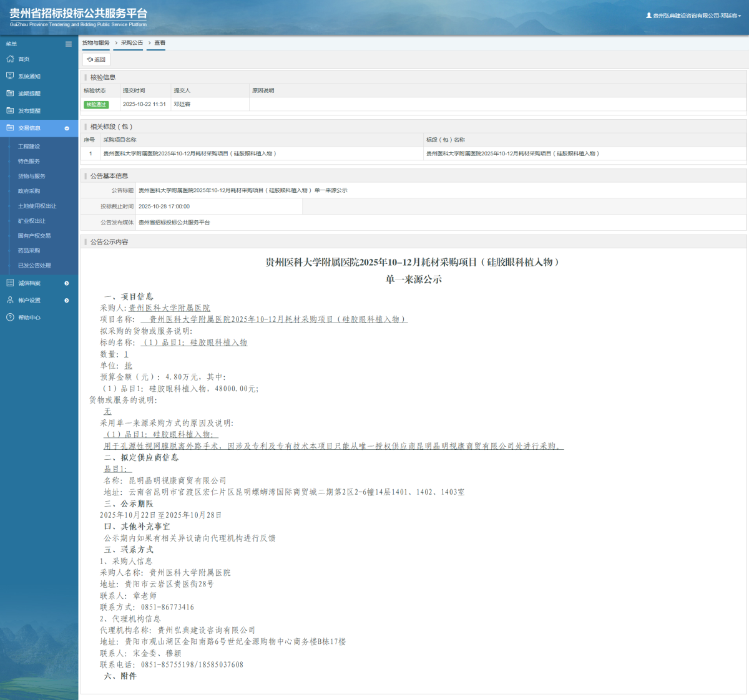This screenshot has height=700, width=749.
Task: Open 系统通知 via its monitor icon
Action: tap(10, 75)
